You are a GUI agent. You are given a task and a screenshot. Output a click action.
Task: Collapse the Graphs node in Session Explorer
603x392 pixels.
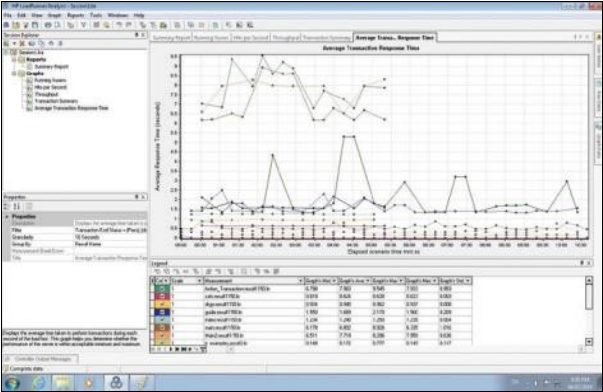coord(14,73)
